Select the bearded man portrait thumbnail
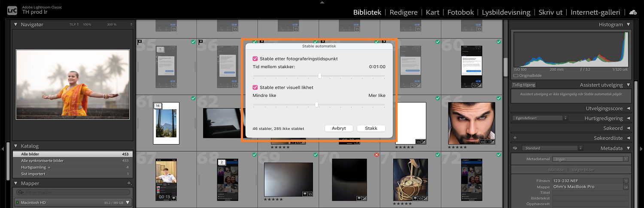The image size is (644, 208). [x=471, y=123]
